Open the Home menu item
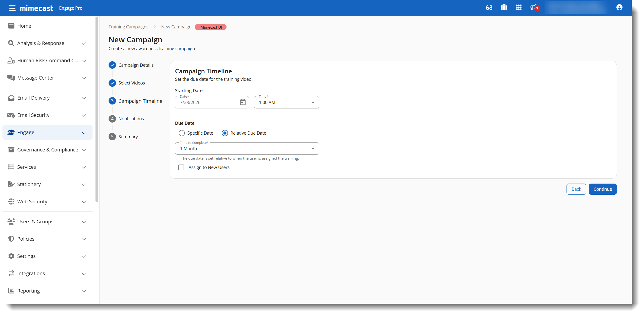 [47, 26]
